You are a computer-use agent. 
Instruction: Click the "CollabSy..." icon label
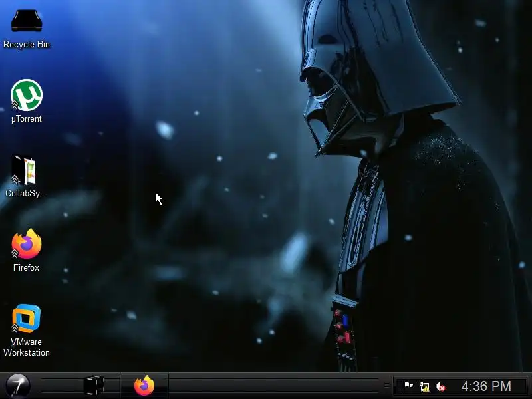tap(26, 194)
